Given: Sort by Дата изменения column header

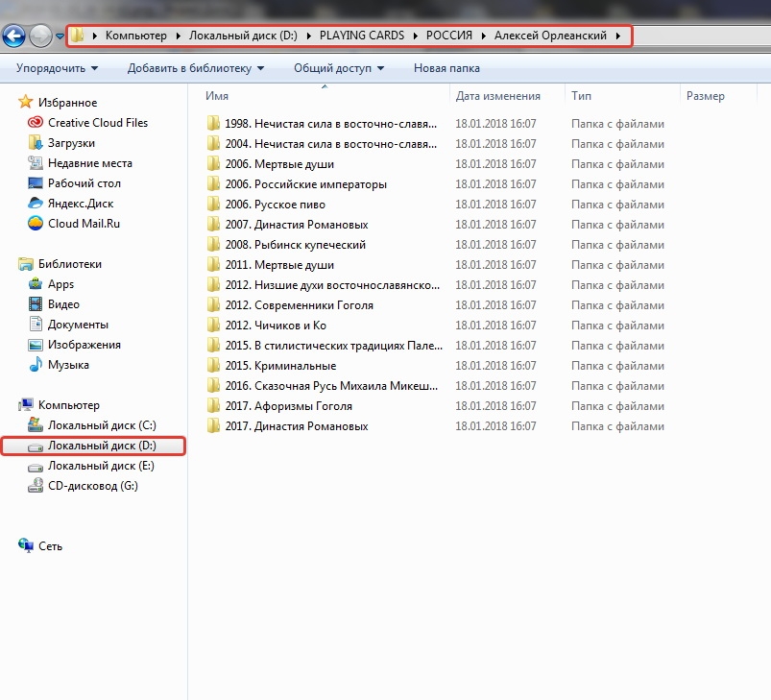Looking at the screenshot, I should 497,96.
